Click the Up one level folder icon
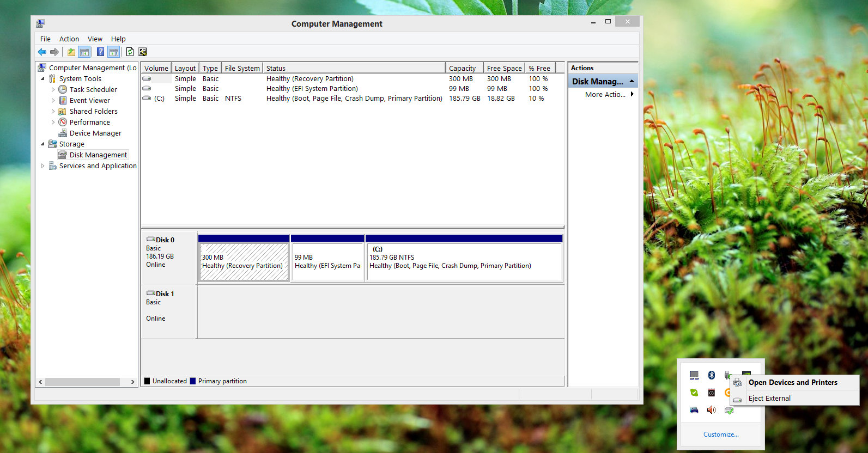Viewport: 868px width, 453px height. 71,52
